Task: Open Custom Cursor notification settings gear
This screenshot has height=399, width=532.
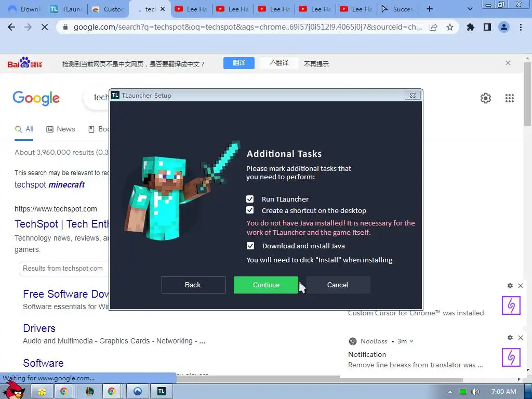Action: (x=510, y=286)
